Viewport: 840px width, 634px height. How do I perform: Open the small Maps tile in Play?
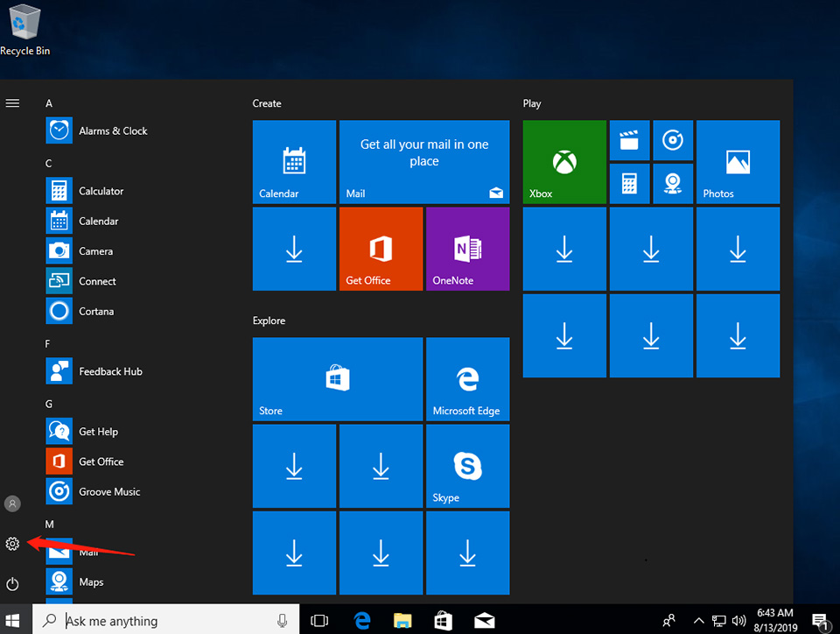click(673, 184)
